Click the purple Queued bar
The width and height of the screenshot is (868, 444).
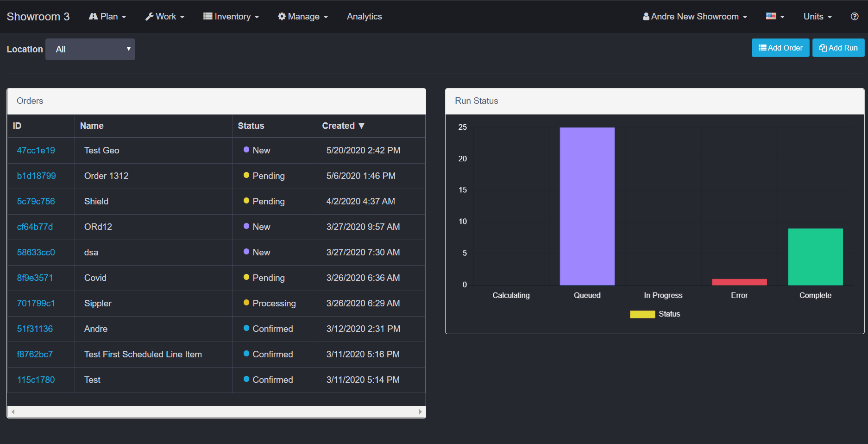click(587, 206)
